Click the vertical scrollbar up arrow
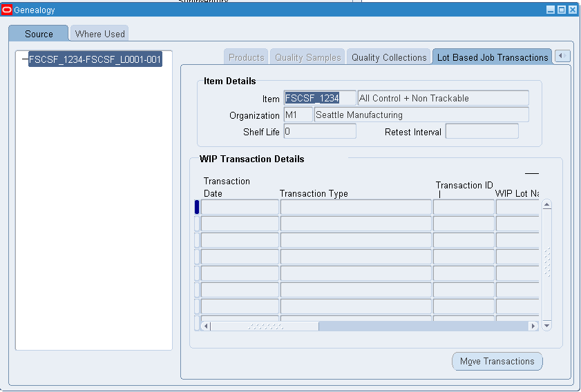 point(547,205)
